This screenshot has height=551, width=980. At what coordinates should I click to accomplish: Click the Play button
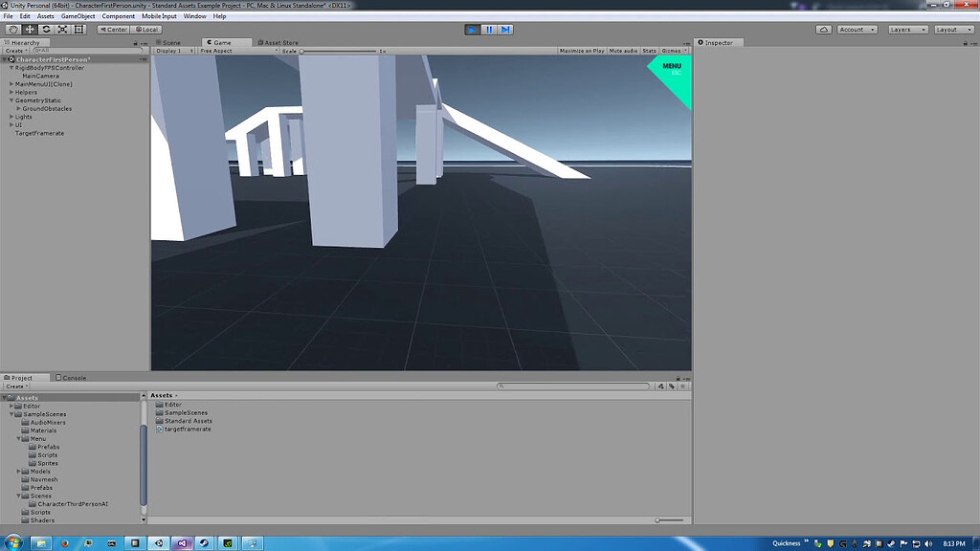pyautogui.click(x=473, y=30)
